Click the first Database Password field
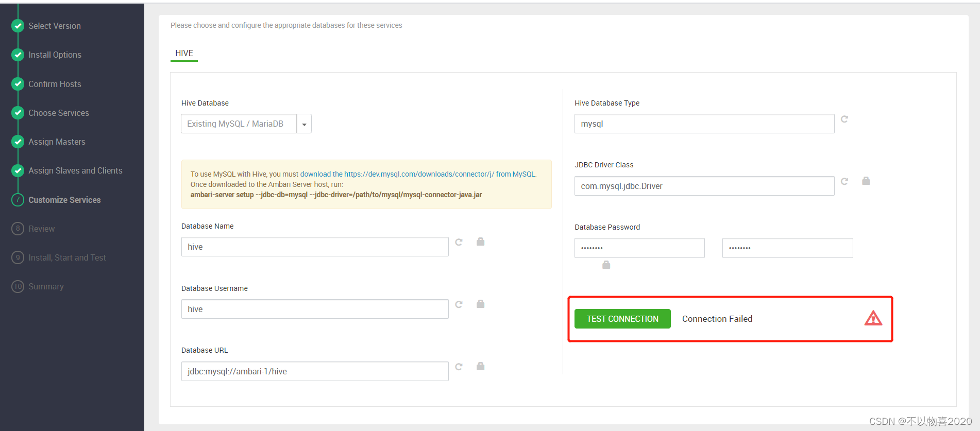This screenshot has width=980, height=431. point(639,248)
